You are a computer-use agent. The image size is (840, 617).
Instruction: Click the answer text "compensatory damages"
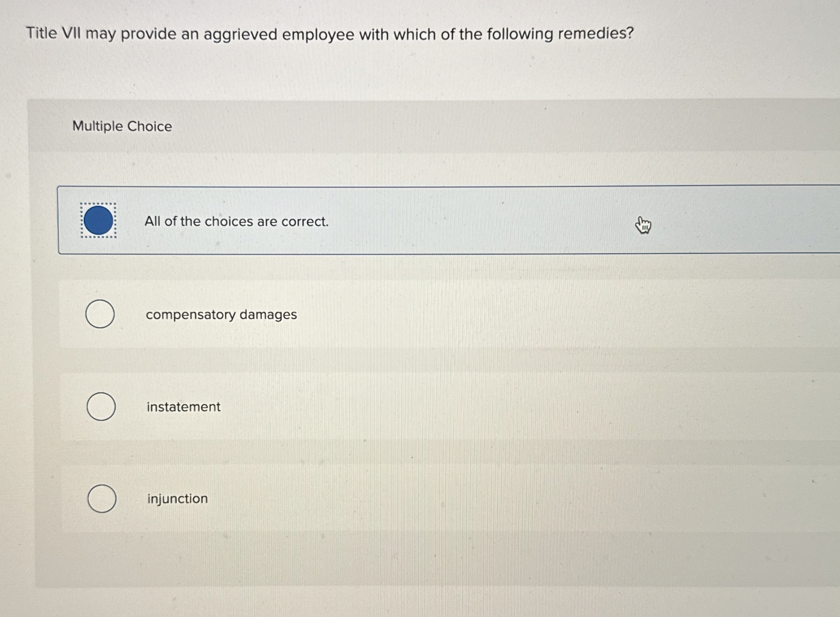(x=221, y=314)
